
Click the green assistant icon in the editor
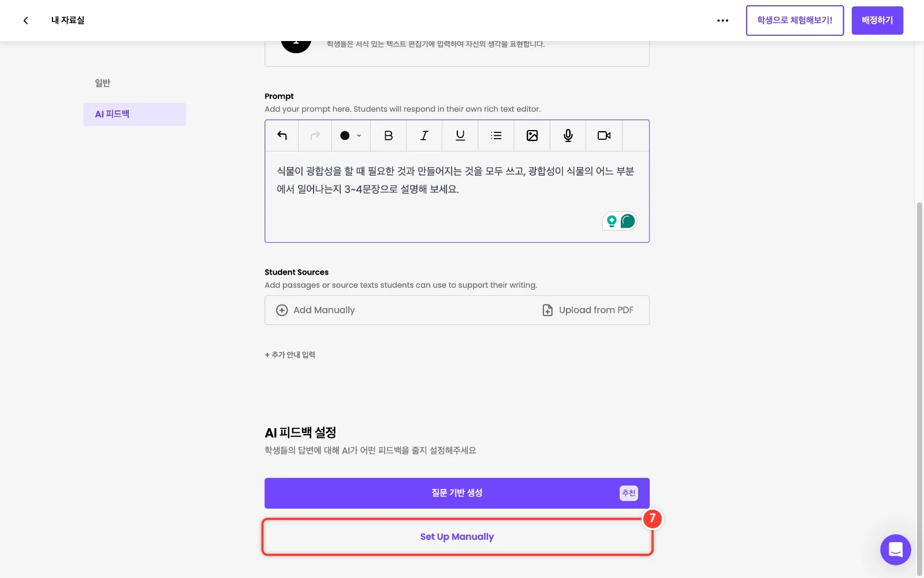[628, 221]
